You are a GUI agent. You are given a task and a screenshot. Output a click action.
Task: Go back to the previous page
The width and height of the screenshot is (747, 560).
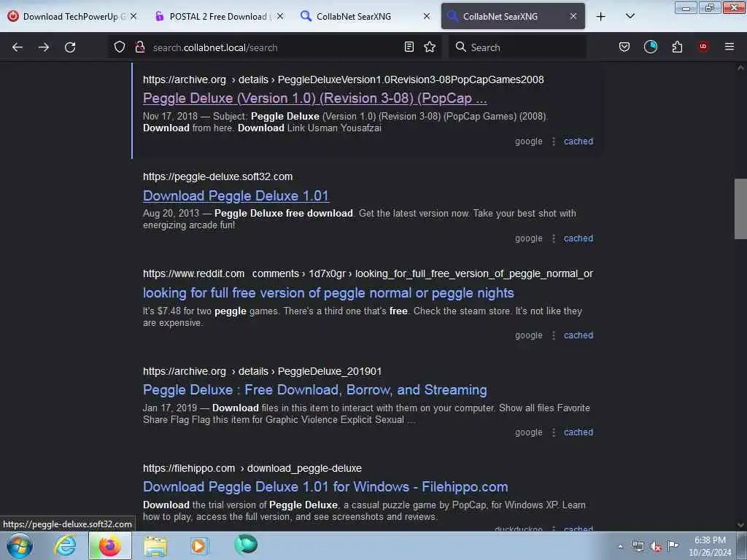click(x=18, y=47)
